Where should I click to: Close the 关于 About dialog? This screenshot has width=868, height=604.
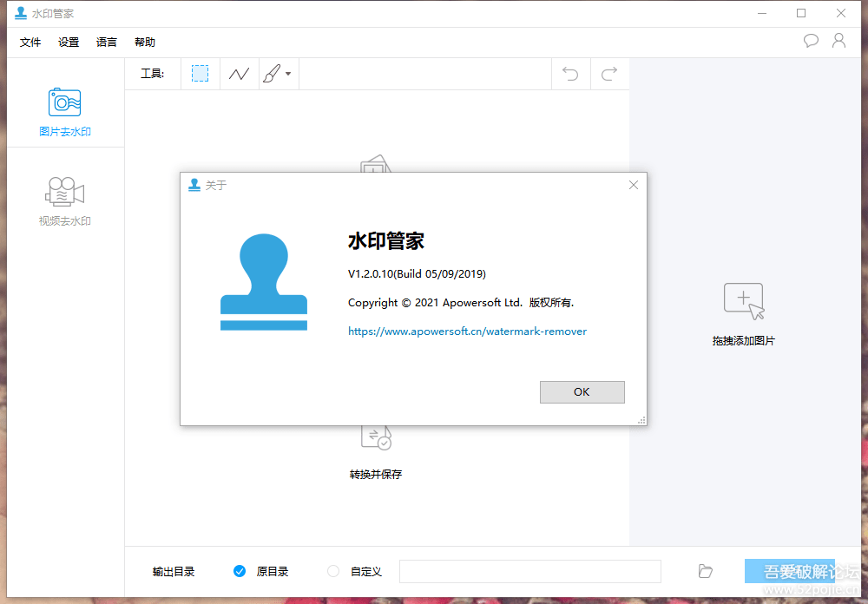pos(634,185)
